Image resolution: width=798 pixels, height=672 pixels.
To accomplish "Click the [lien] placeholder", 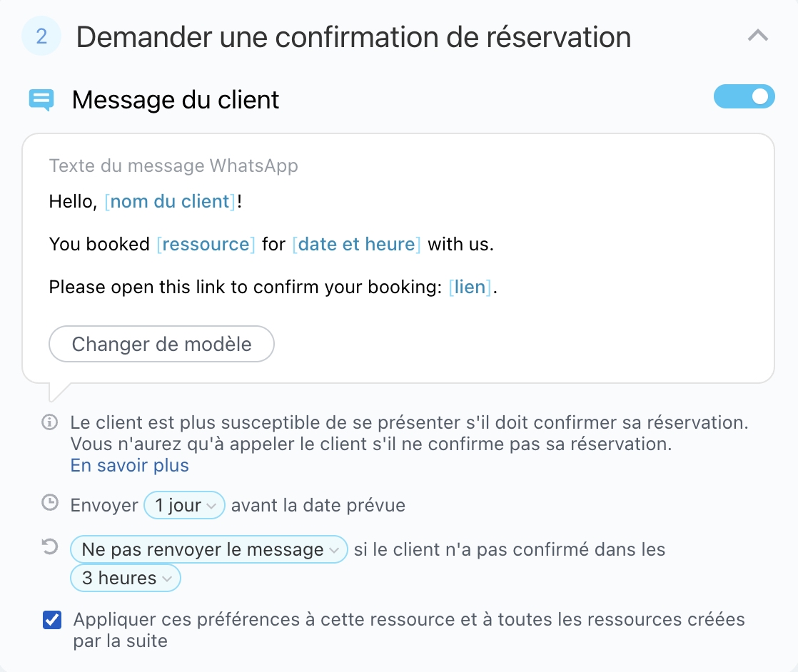I will 470,287.
